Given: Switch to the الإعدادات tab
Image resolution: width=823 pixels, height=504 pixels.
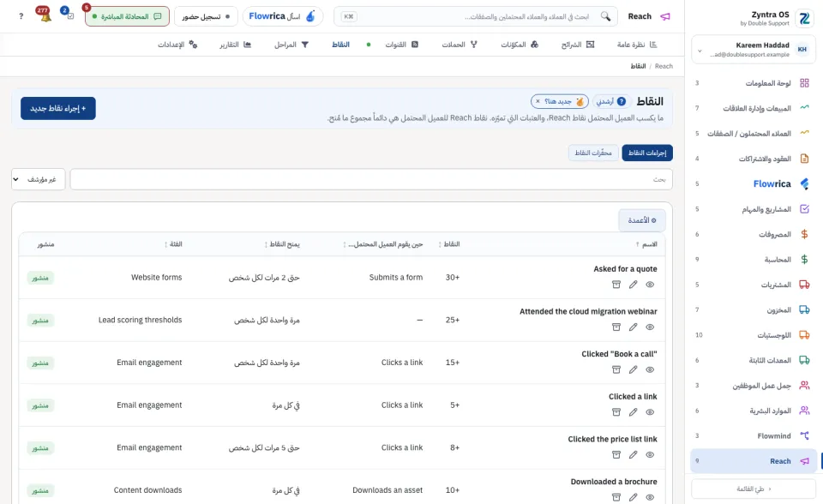Looking at the screenshot, I should coord(177,45).
